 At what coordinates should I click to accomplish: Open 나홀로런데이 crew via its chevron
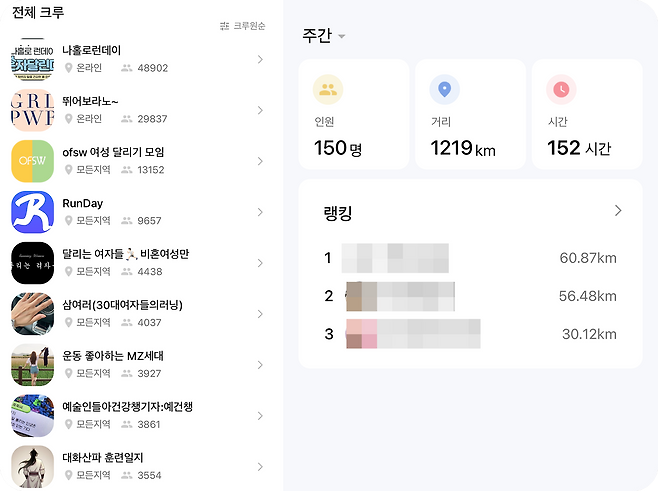click(260, 59)
